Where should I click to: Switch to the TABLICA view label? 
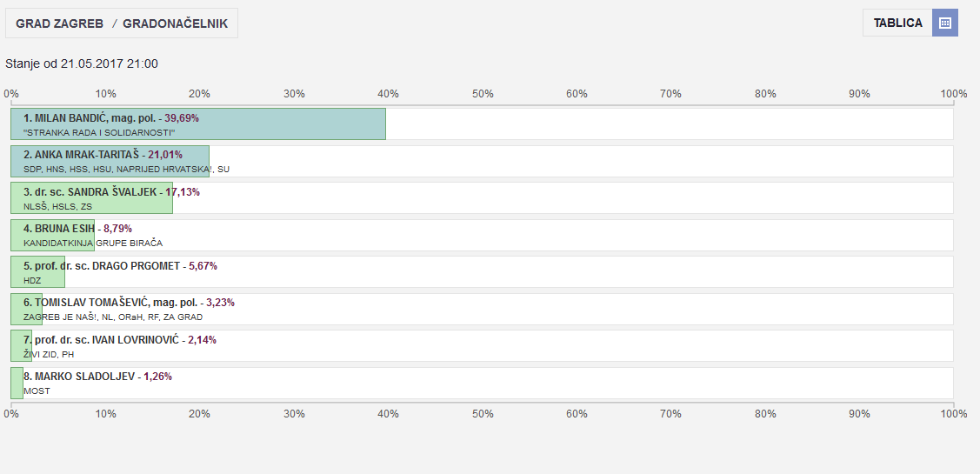897,23
